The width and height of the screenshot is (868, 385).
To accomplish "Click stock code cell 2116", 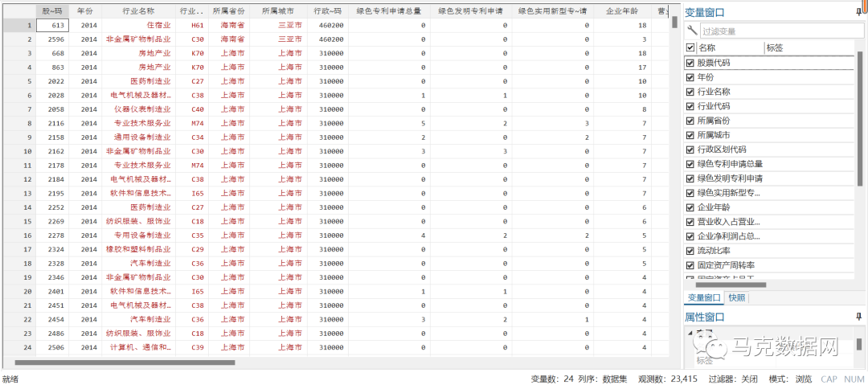I will (x=52, y=123).
